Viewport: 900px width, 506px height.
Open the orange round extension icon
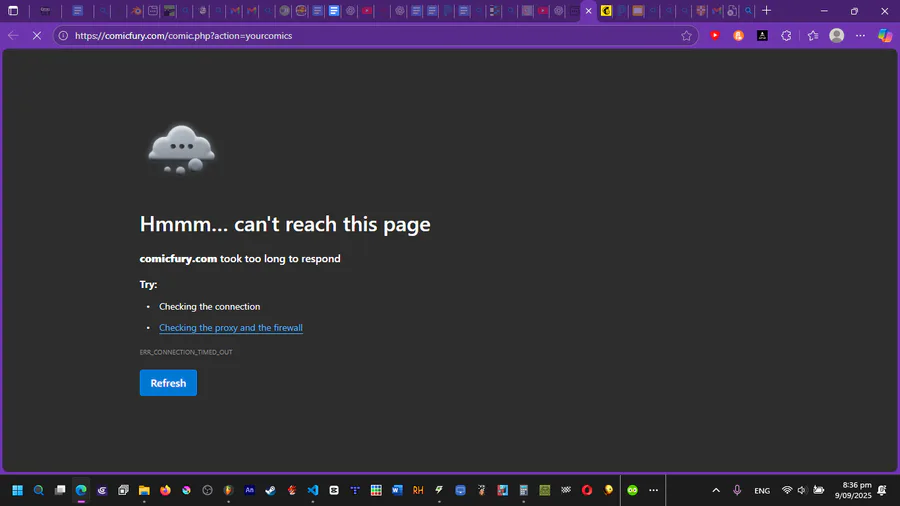tap(739, 36)
